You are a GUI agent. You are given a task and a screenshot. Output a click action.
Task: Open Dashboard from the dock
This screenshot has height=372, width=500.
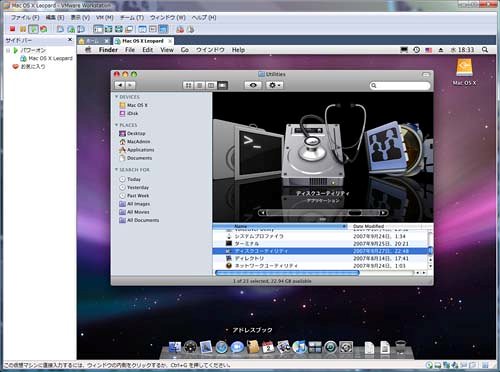pos(190,347)
